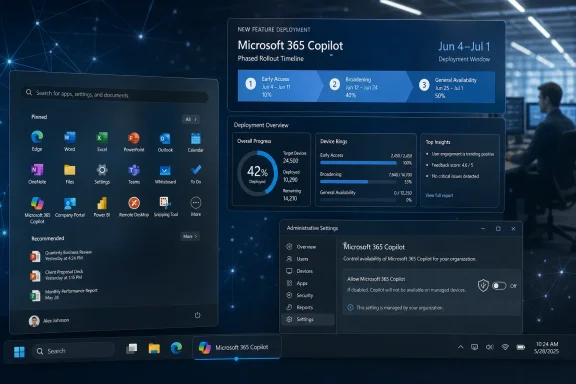Click the volume icon in system tray
This screenshot has height=384, width=576.
click(489, 347)
